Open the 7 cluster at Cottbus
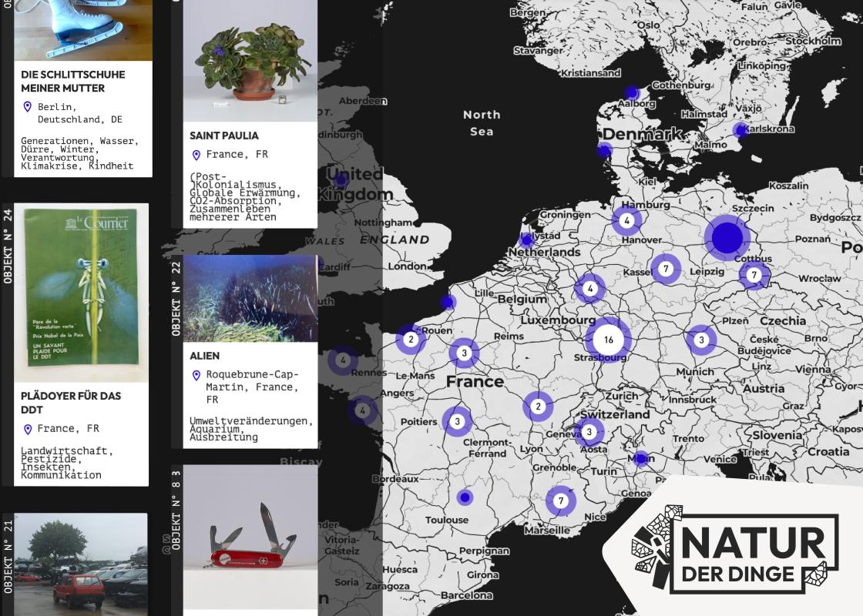Screen dimensions: 863x616 click(754, 275)
